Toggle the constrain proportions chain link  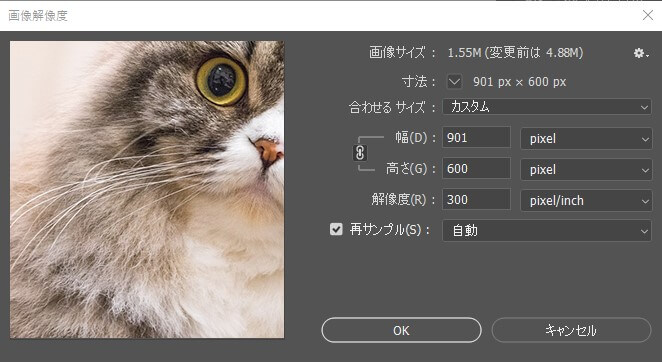[x=360, y=153]
